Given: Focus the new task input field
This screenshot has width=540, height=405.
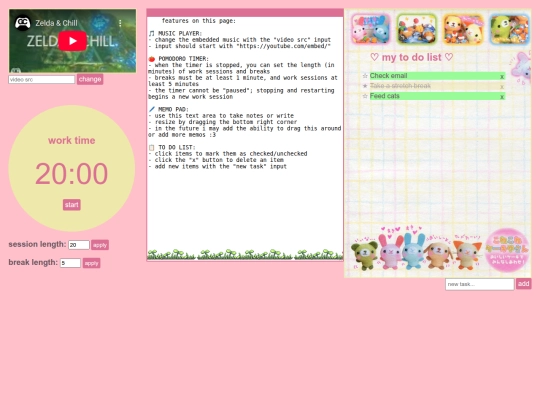Looking at the screenshot, I should pos(479,284).
